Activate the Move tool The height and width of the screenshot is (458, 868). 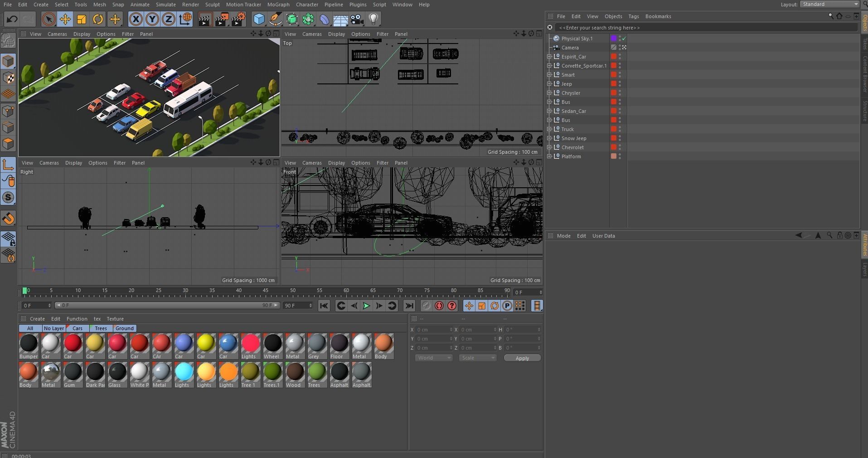(x=65, y=19)
